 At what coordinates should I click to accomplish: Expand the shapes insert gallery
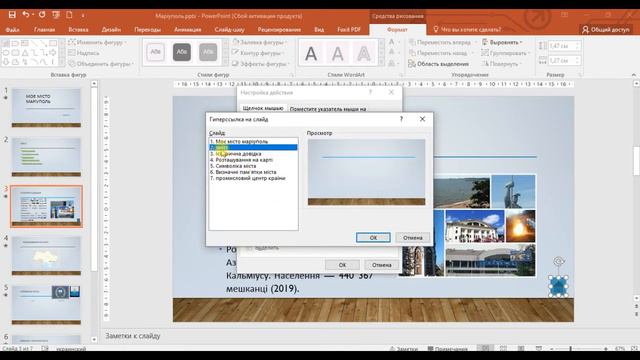click(62, 62)
